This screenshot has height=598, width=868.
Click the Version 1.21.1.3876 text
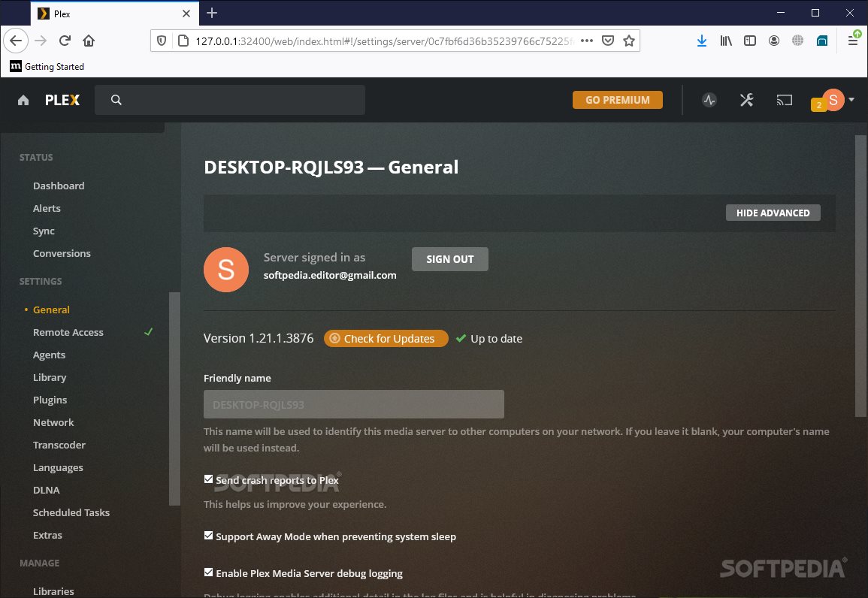pyautogui.click(x=259, y=338)
